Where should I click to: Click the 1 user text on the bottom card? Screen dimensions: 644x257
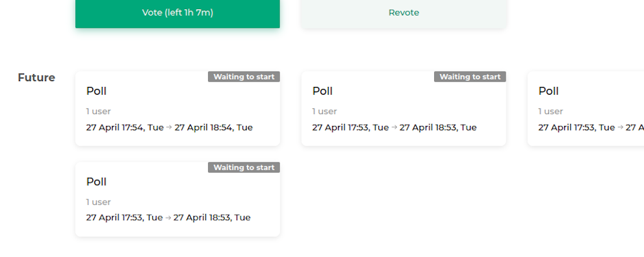point(99,202)
